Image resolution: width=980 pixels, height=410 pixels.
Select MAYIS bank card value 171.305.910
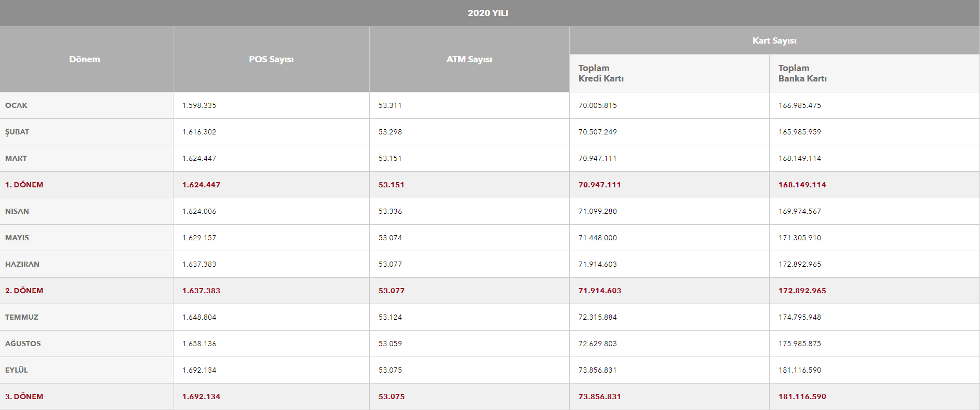(x=800, y=238)
